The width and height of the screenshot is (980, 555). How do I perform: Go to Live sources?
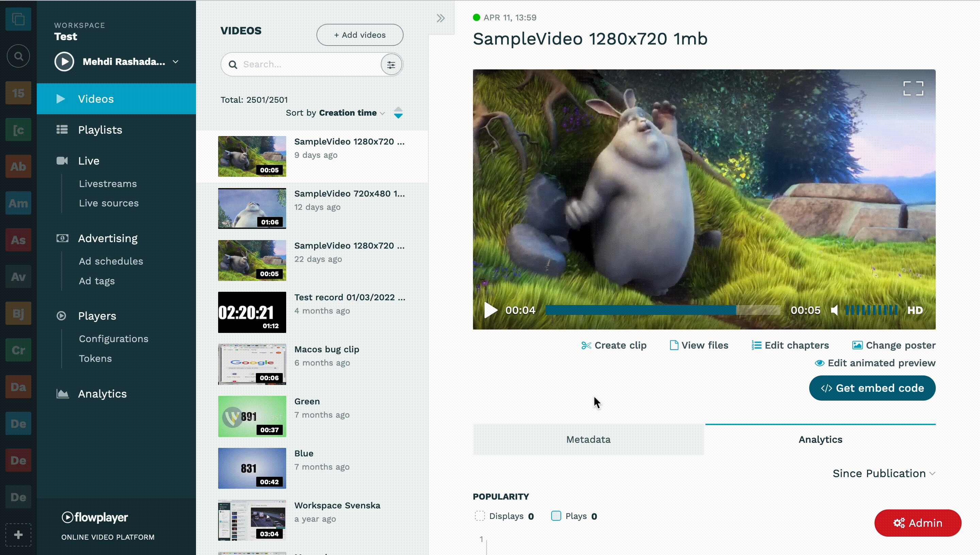point(109,203)
